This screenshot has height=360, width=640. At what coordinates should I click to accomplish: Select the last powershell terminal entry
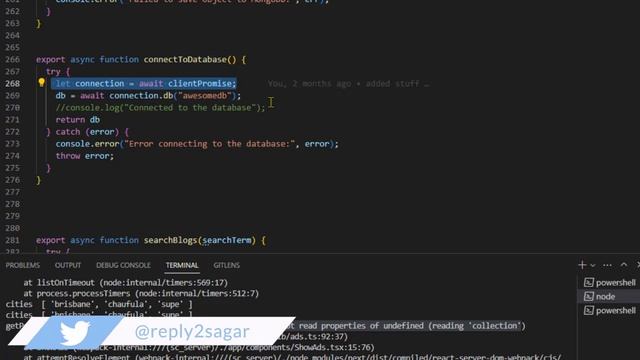click(610, 310)
